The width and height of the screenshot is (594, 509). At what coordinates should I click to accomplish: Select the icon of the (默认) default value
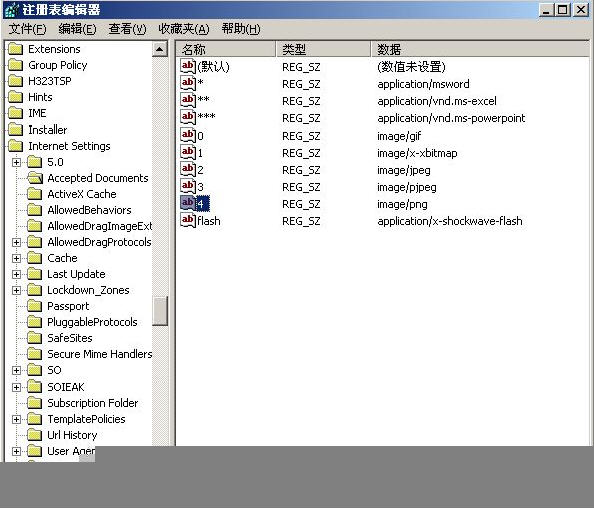pos(188,66)
